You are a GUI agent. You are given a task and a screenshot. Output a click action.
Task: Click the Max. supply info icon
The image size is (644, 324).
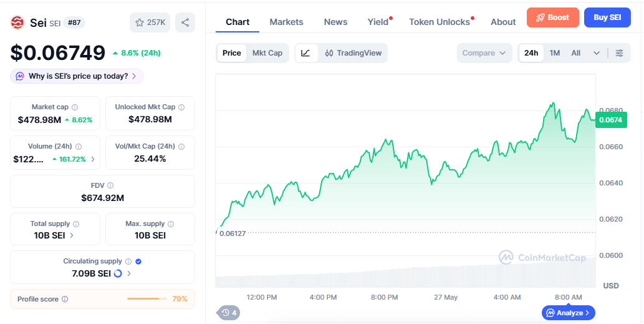click(x=171, y=224)
